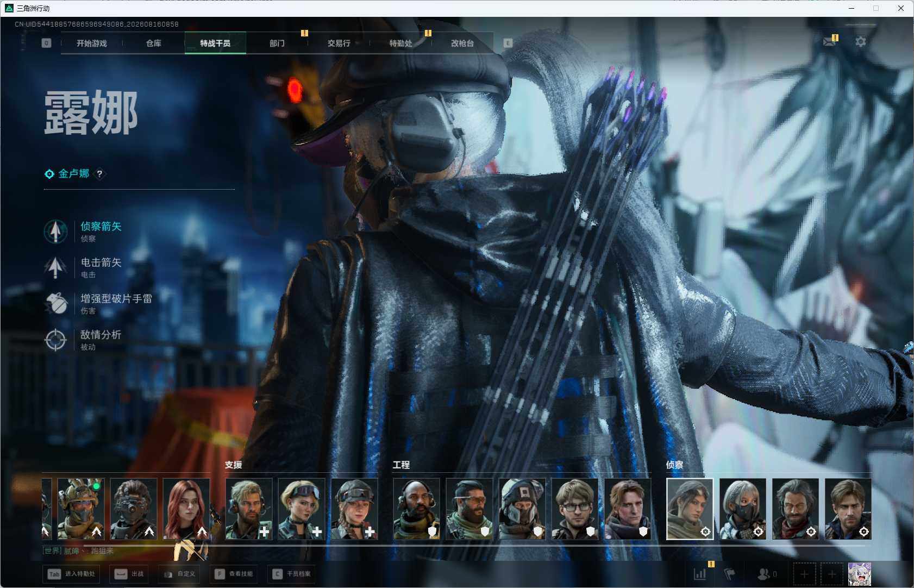Pick the blonde support operator with goggles
The height and width of the screenshot is (588, 914).
coord(302,509)
